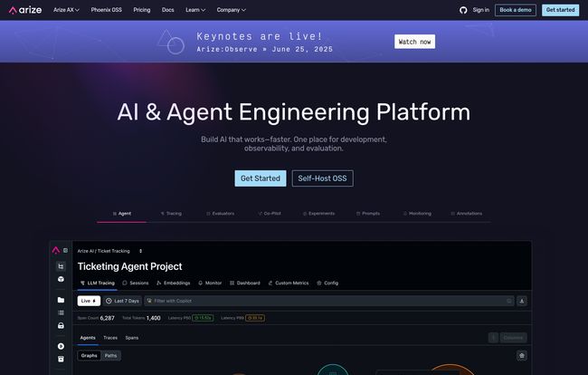This screenshot has height=375, width=588.
Task: Click the circular play icon in sidebar
Action: click(61, 346)
